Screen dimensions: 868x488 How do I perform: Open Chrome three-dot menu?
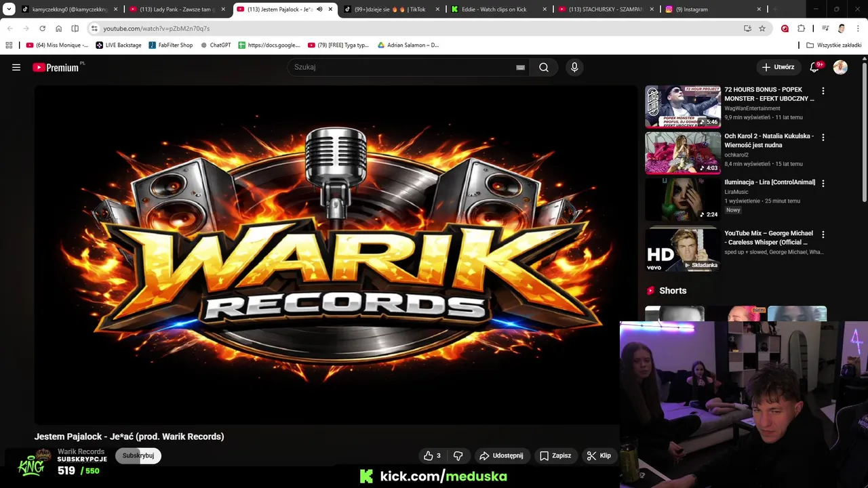pos(858,28)
